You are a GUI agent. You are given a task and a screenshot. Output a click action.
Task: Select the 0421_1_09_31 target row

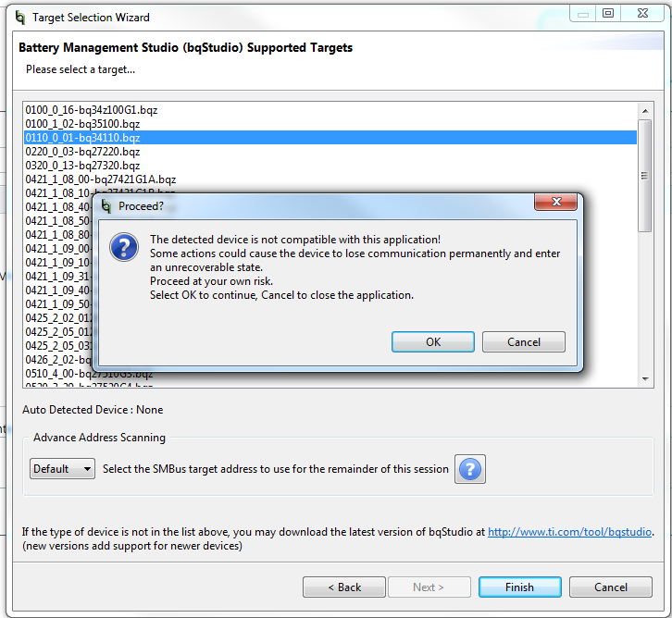tap(58, 277)
